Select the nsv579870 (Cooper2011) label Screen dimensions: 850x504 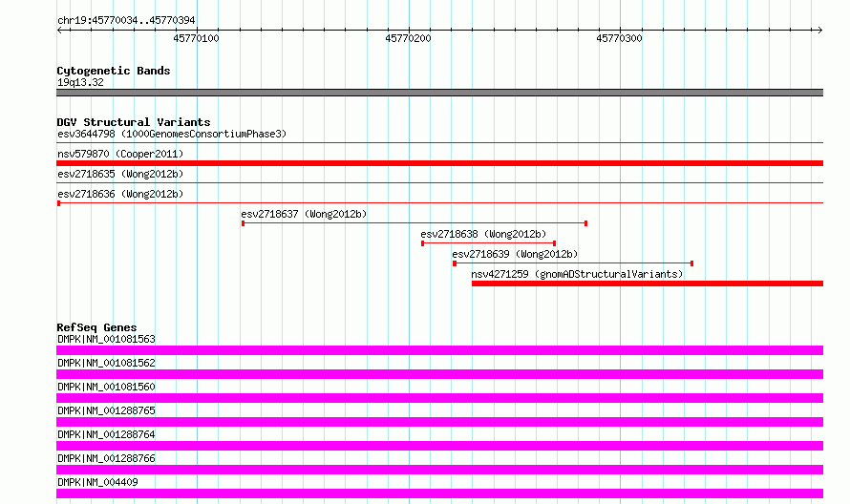[120, 154]
